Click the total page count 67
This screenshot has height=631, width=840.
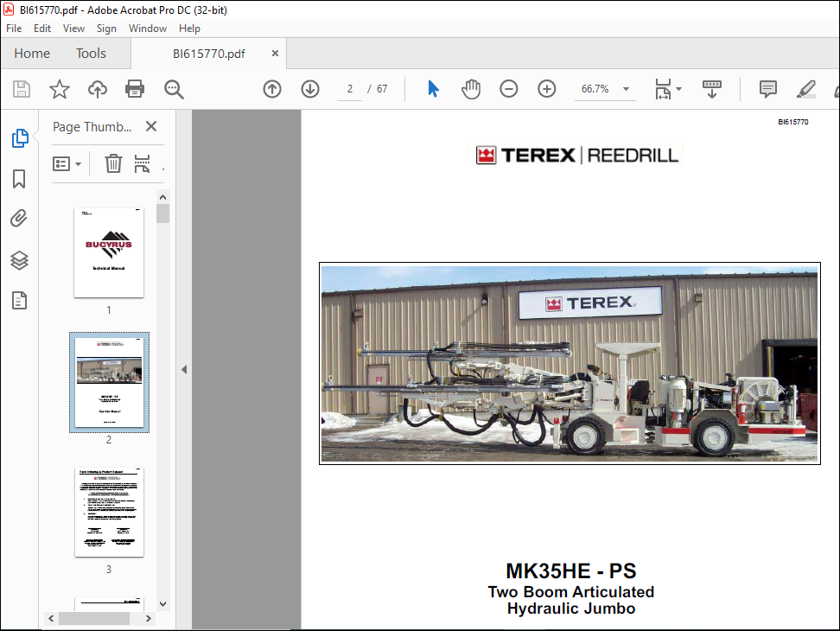tap(382, 89)
